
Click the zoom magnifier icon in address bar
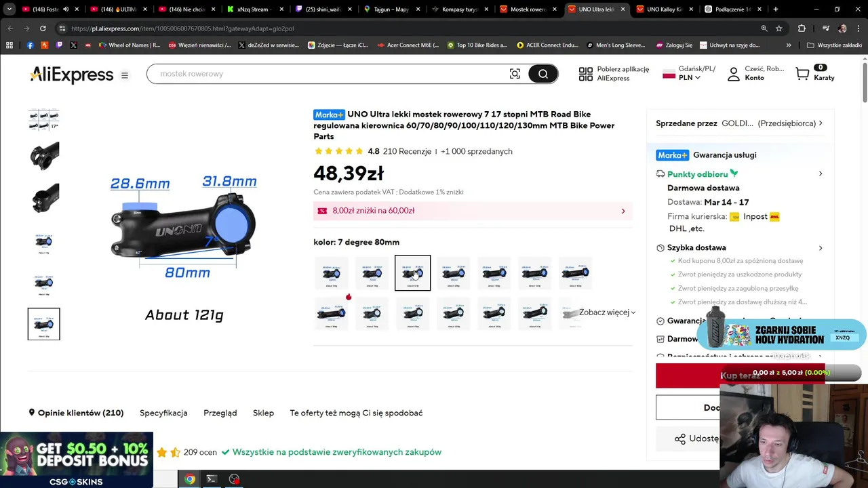764,28
